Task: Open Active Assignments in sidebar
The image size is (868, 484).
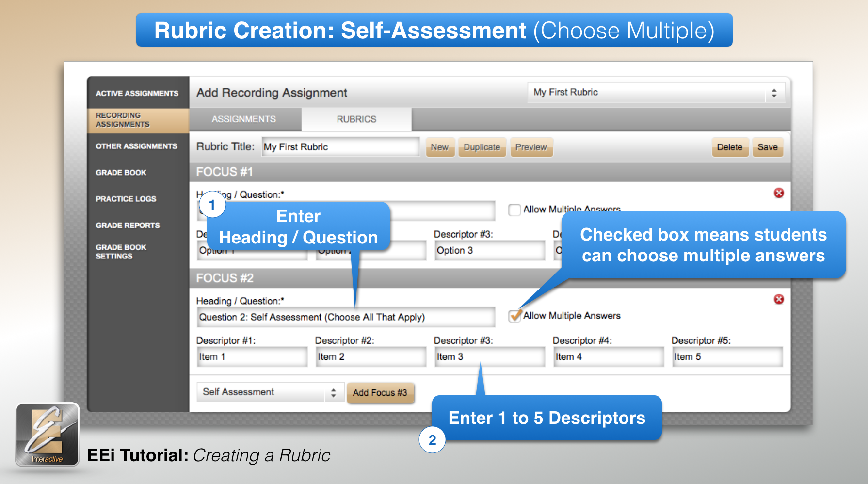Action: [x=138, y=93]
